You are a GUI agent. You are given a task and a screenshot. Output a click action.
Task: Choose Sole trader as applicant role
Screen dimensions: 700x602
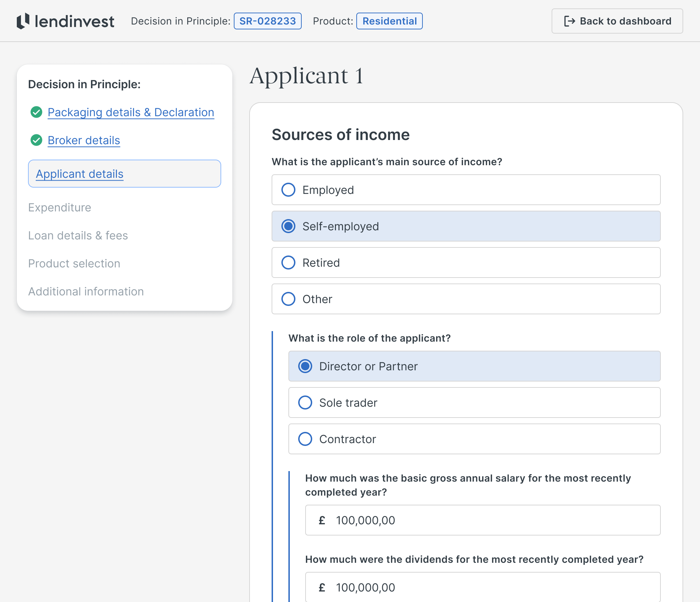(x=305, y=403)
